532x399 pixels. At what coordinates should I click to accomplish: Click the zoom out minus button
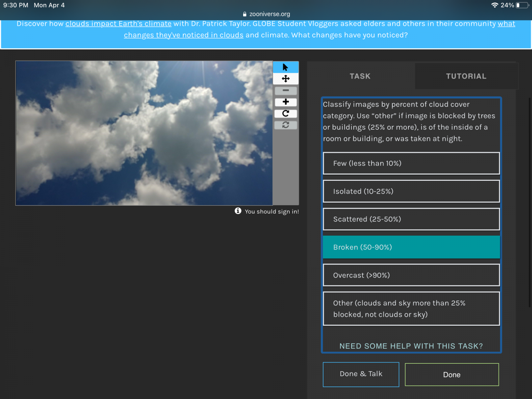click(286, 90)
